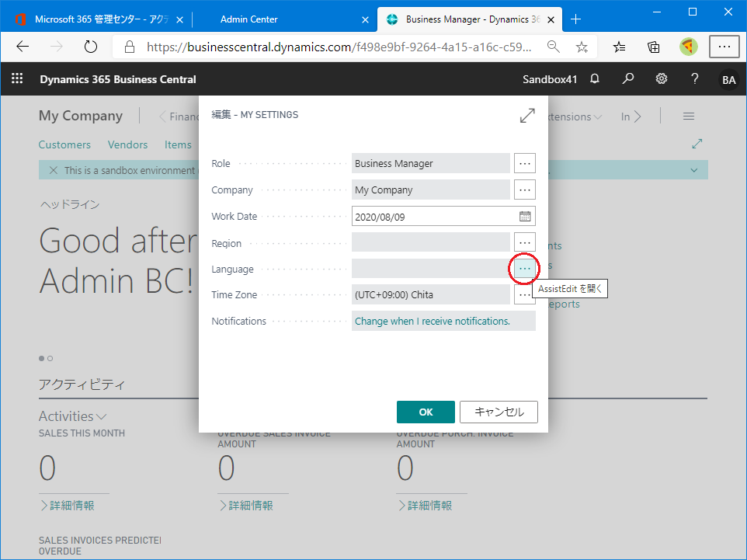Image resolution: width=747 pixels, height=560 pixels.
Task: Click the Sales This Month value 0
Action: [47, 468]
